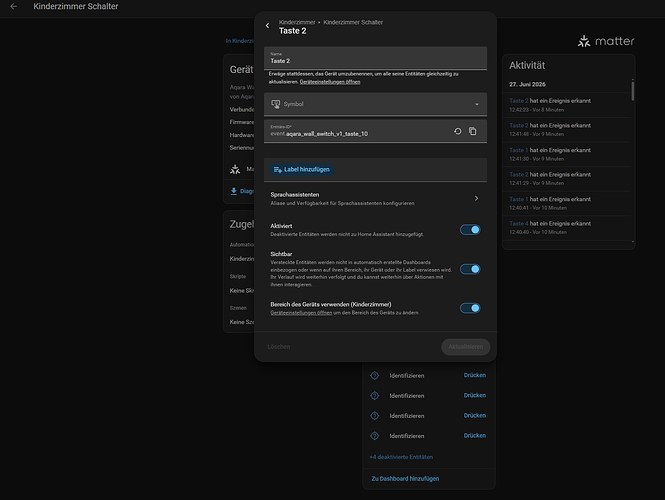The width and height of the screenshot is (665, 500).
Task: Click into the Name field Taste 2
Action: [375, 58]
